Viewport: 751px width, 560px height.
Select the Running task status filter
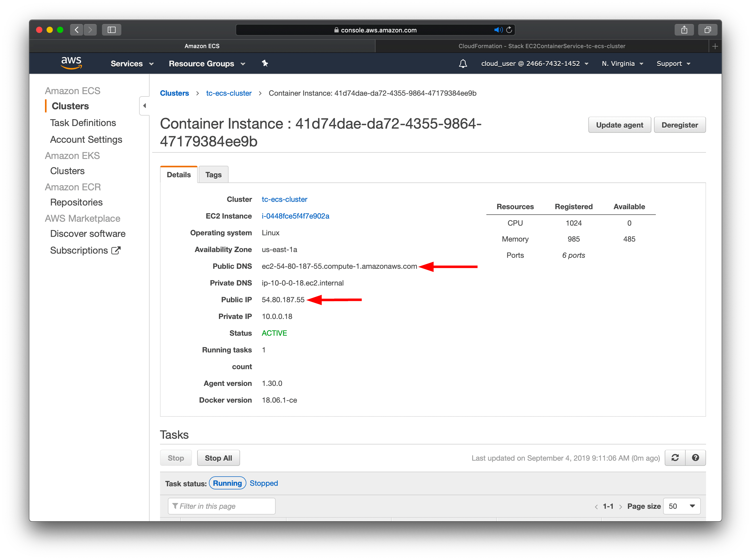(x=227, y=483)
